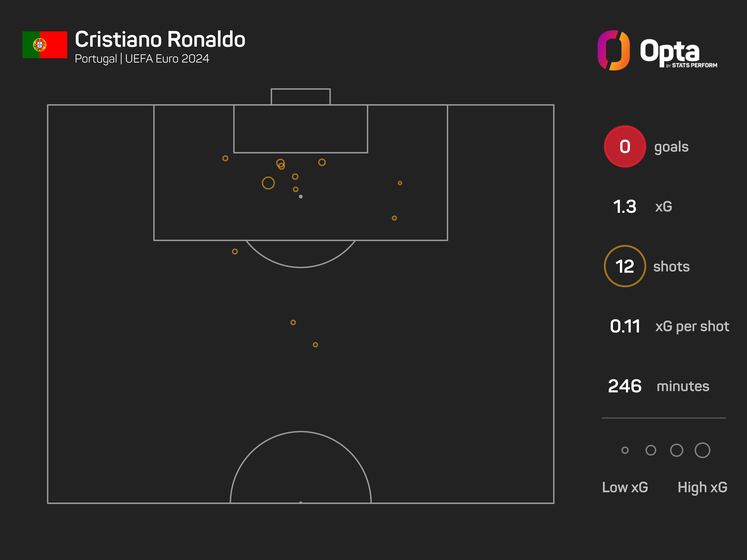Viewport: 747px width, 560px height.
Task: Click the shot marker nearest right box edge
Action: tap(400, 183)
